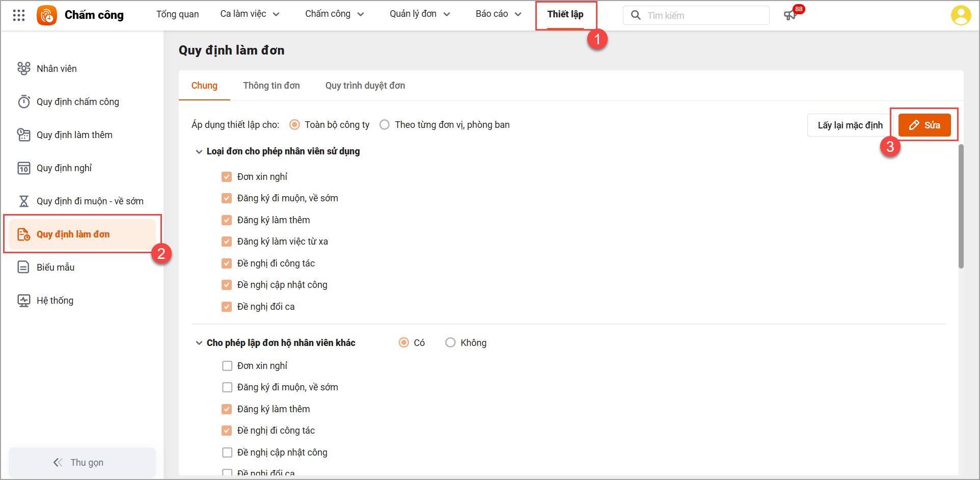
Task: Select Theo từng đơn vị, phòng ban option
Action: (x=385, y=125)
